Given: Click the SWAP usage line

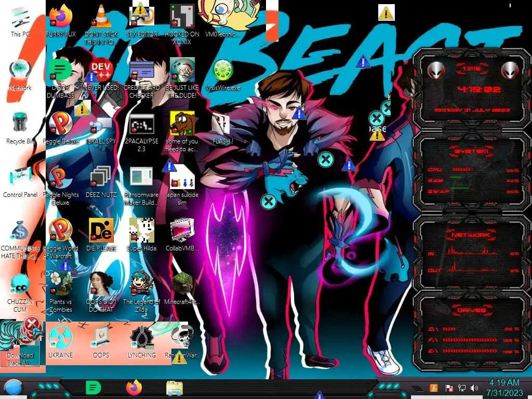Looking at the screenshot, I should pyautogui.click(x=460, y=188).
